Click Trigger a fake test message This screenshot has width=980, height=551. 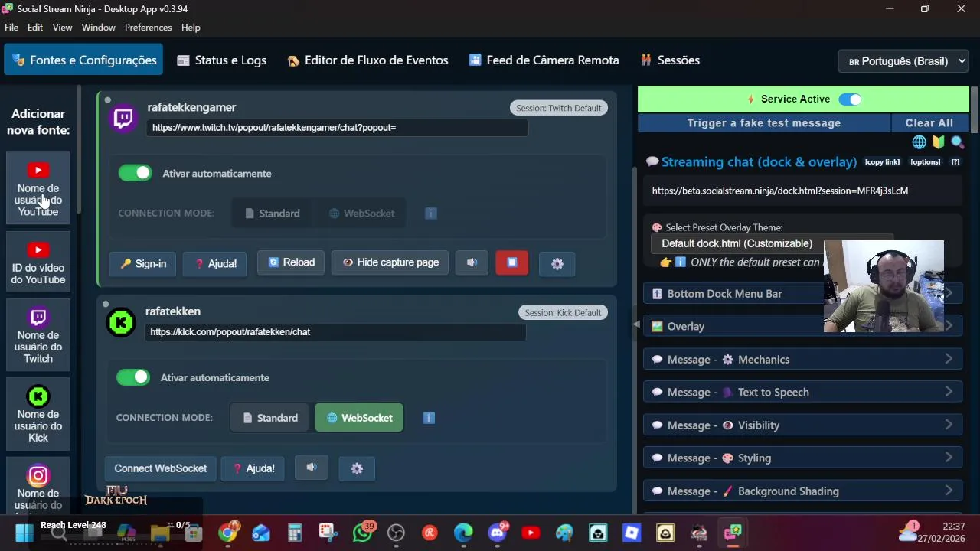click(764, 123)
